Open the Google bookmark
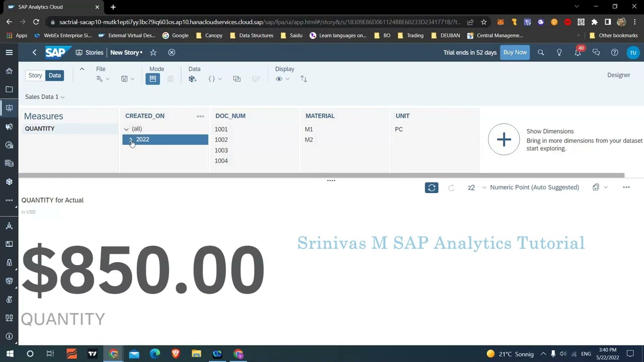The image size is (644, 362). click(175, 36)
